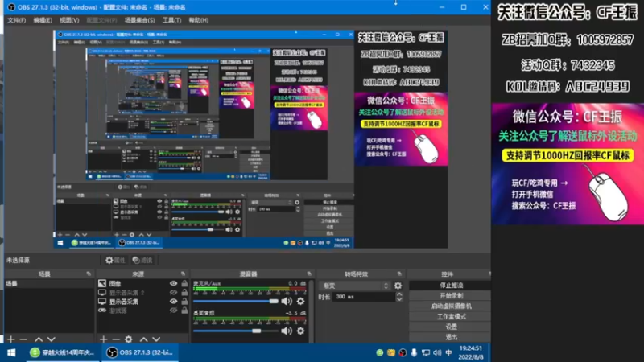Open the 滤镜 filters button above the docks
Image resolution: width=644 pixels, height=362 pixels.
[x=142, y=260]
